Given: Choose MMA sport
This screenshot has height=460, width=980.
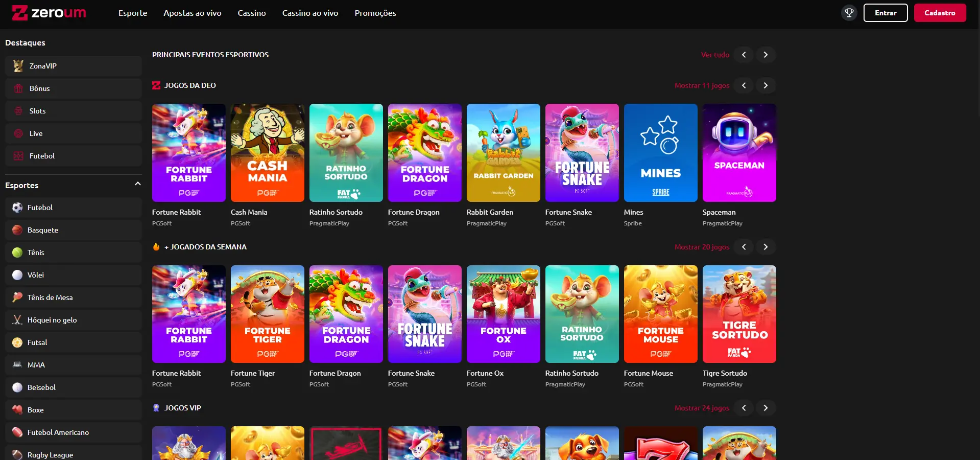Looking at the screenshot, I should 74,365.
